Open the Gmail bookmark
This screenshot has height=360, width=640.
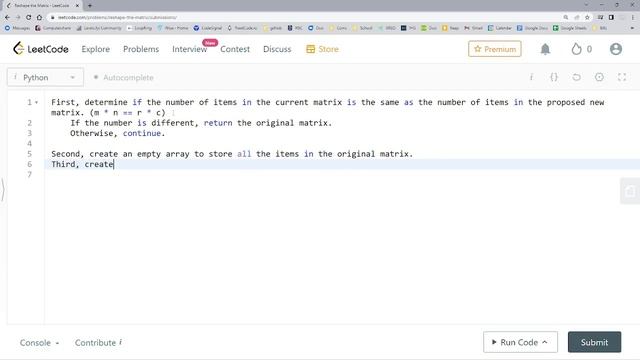coord(473,28)
